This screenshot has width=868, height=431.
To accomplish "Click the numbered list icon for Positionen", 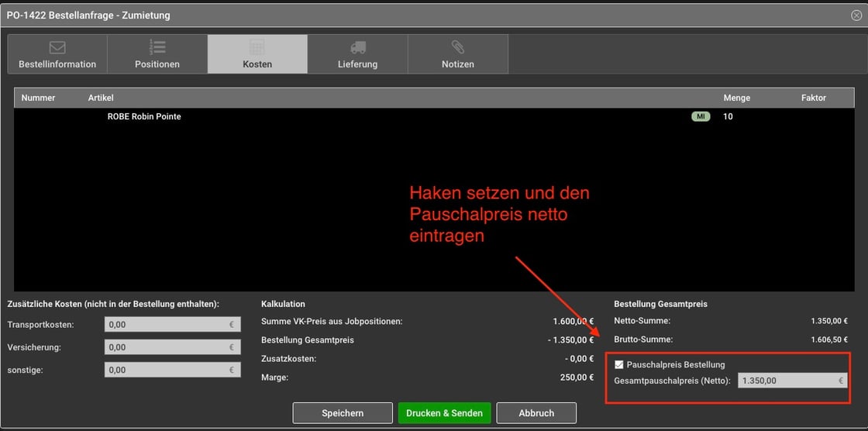I will (157, 47).
